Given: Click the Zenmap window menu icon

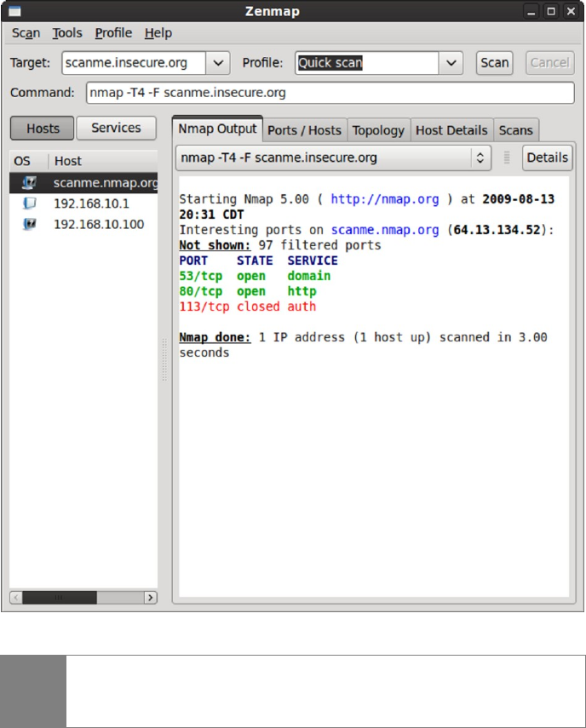Looking at the screenshot, I should [14, 11].
